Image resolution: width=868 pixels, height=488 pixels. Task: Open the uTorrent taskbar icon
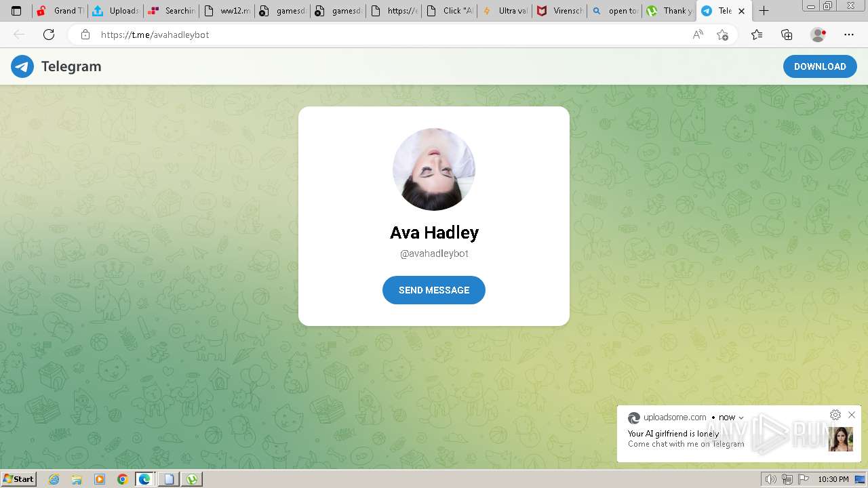[x=193, y=479]
